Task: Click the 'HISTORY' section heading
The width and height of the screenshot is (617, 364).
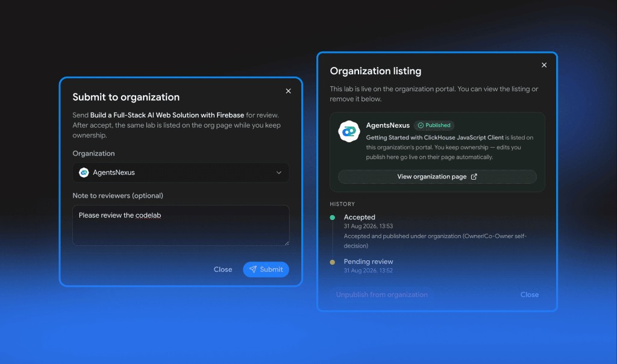Action: click(342, 204)
